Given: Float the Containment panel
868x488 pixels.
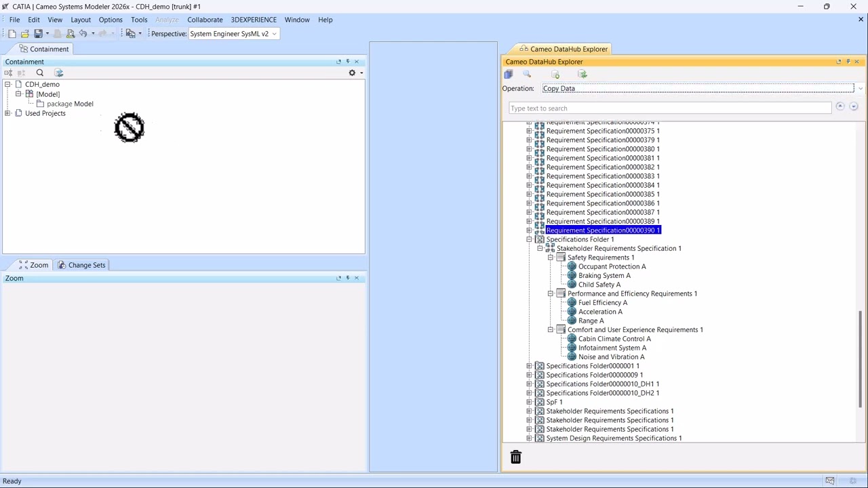Looking at the screenshot, I should 339,62.
